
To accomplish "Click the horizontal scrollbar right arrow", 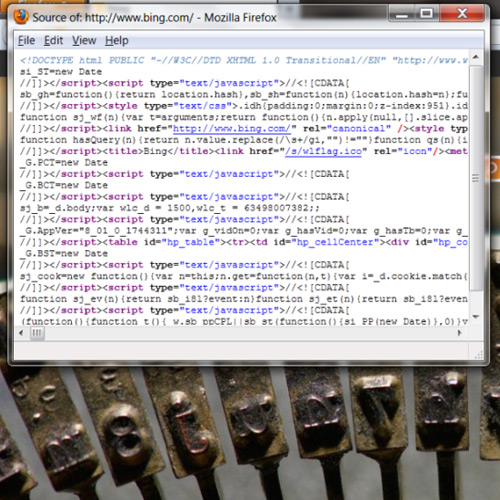I will [x=459, y=333].
